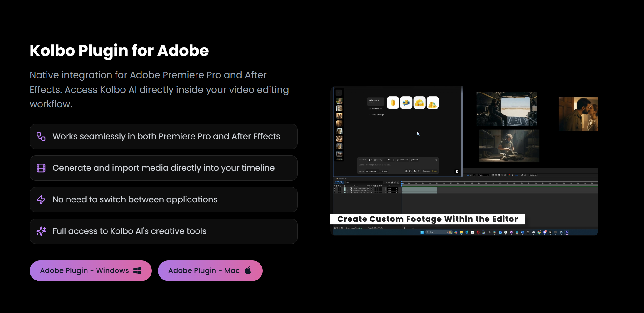The width and height of the screenshot is (644, 313).
Task: Open the (Full) resolution dropdown in viewer
Action: 483,175
